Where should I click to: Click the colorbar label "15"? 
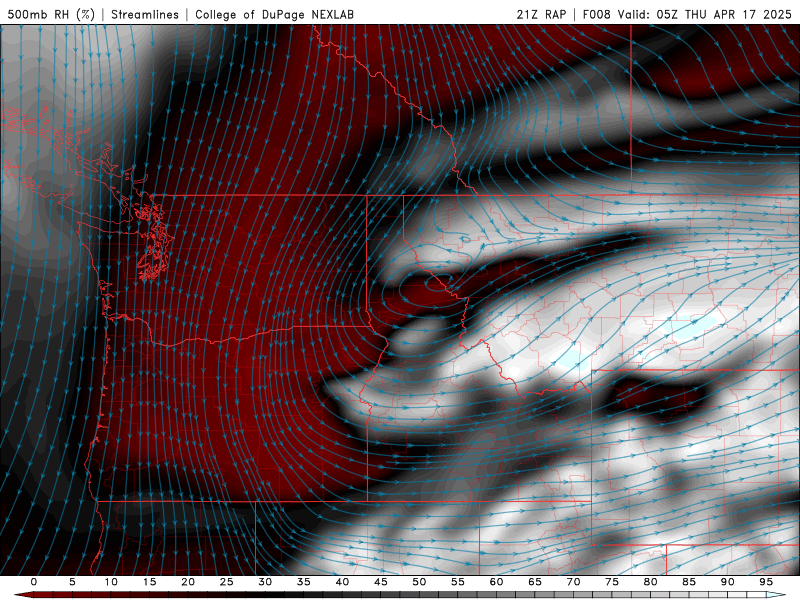pos(149,582)
